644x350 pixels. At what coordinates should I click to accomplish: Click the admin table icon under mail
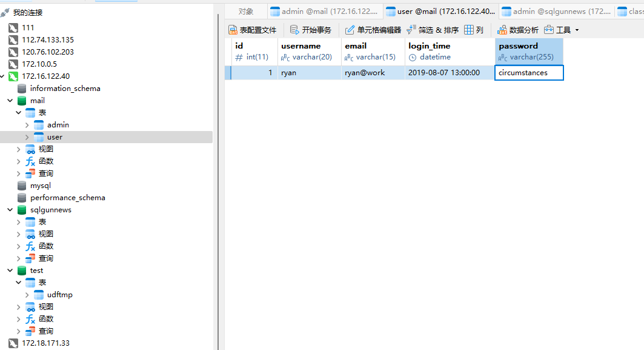pyautogui.click(x=39, y=124)
